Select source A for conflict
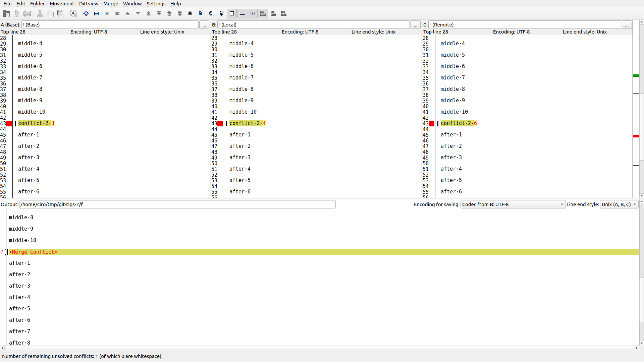The image size is (644, 362). [x=190, y=13]
